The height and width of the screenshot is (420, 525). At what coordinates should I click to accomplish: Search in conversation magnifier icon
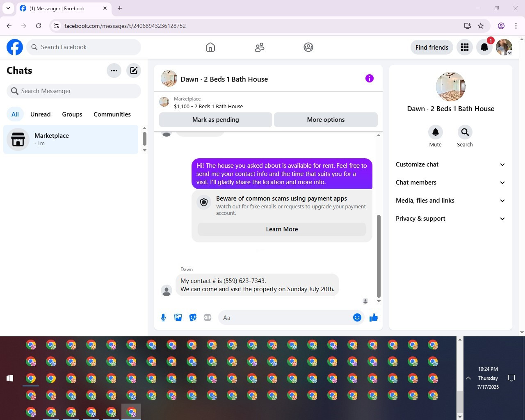pyautogui.click(x=465, y=132)
